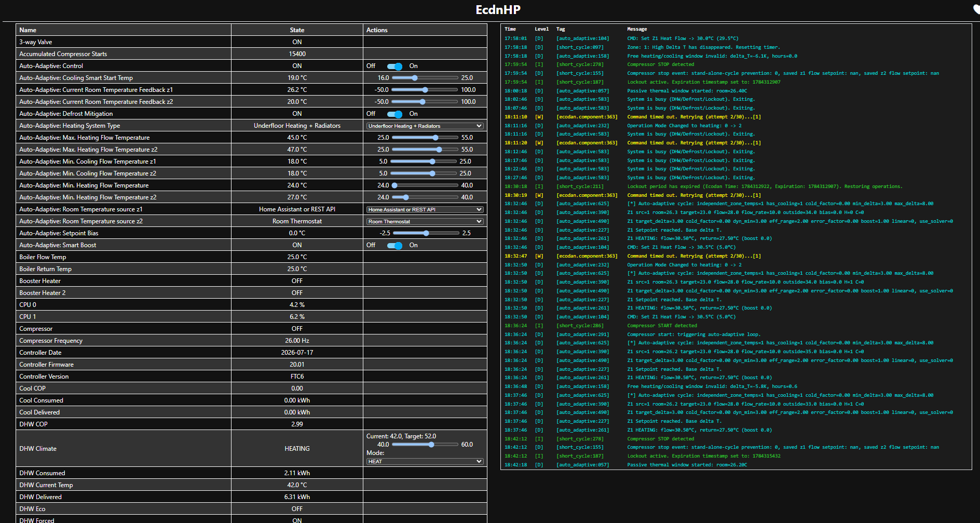980x523 pixels.
Task: Click the 'Current: 42.0, Target: 52.0' text
Action: pyautogui.click(x=401, y=436)
